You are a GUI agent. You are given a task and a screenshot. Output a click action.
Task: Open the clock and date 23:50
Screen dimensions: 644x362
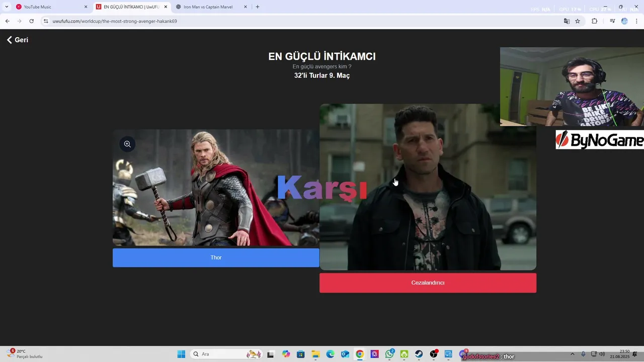(x=620, y=354)
